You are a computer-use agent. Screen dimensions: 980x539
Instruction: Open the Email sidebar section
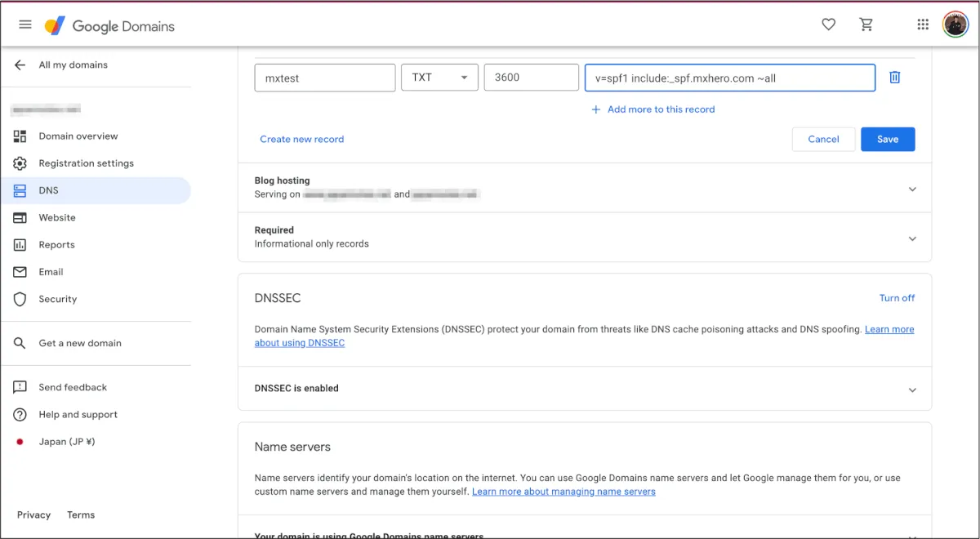coord(51,272)
